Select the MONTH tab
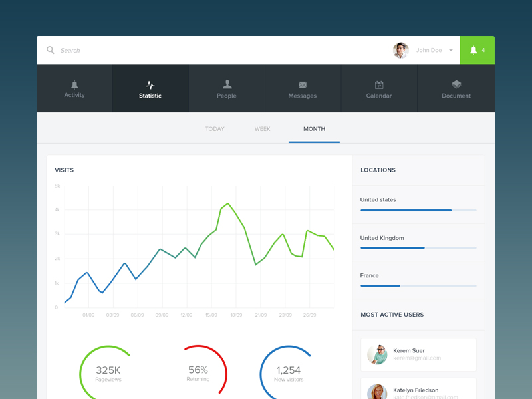Viewport: 532px width, 399px height. 314,129
